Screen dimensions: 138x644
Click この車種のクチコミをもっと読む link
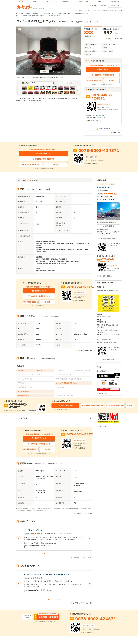(82, 603)
